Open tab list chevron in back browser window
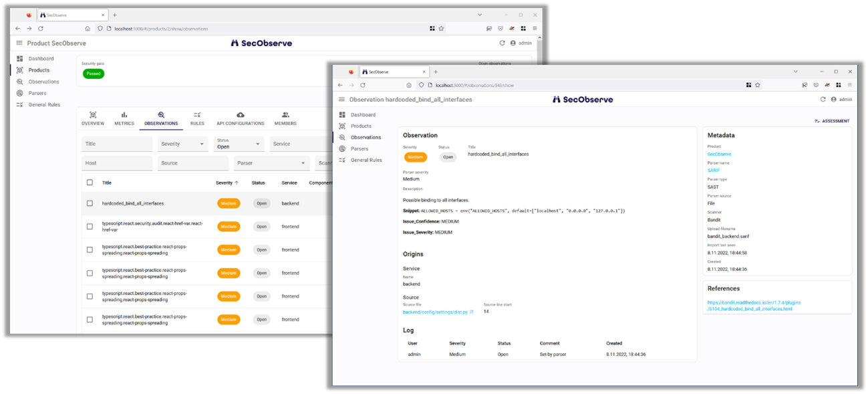The height and width of the screenshot is (394, 868). point(480,15)
